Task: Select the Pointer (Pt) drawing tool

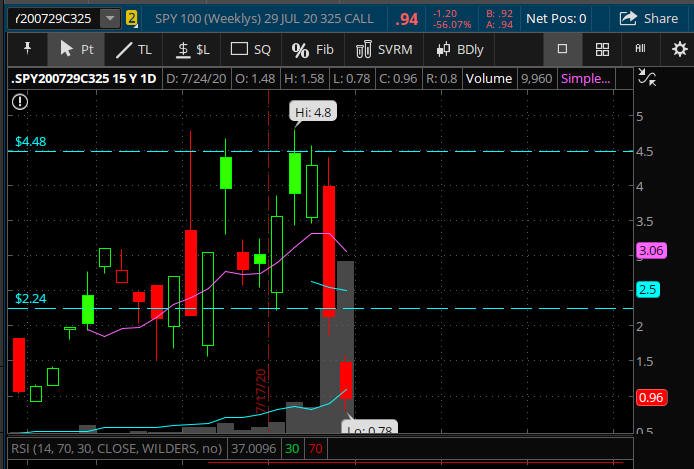Action: [76, 49]
